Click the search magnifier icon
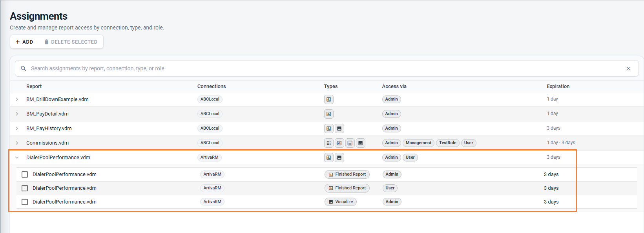 [x=24, y=68]
